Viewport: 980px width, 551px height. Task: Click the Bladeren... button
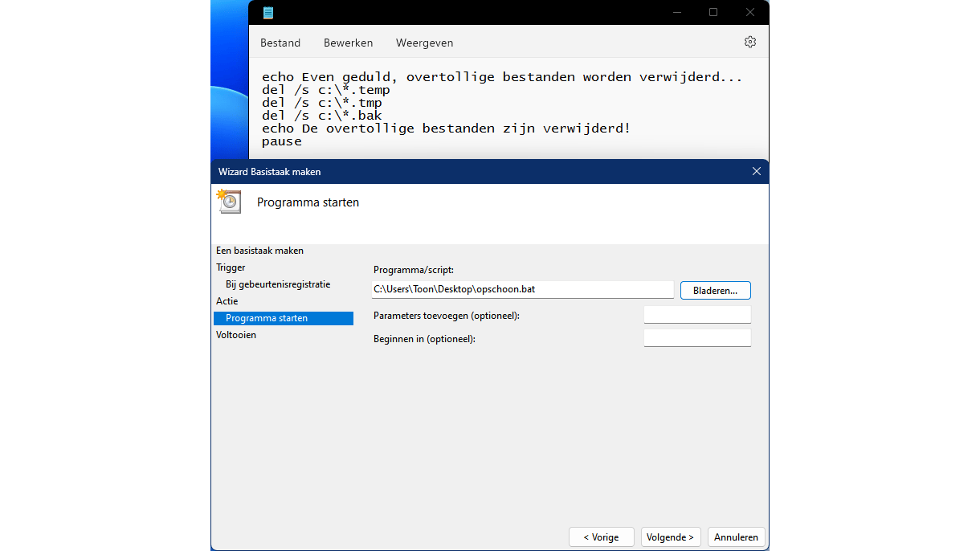[714, 290]
